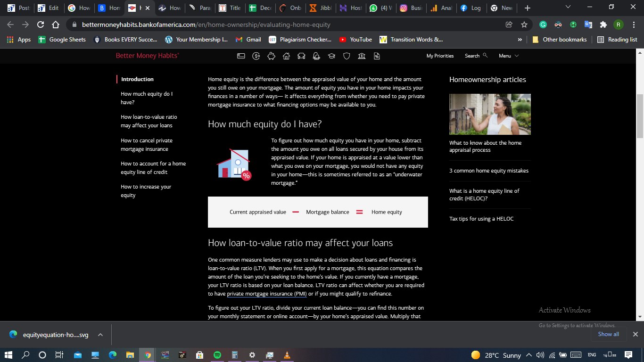Open options arrow for downloaded svg file

pyautogui.click(x=100, y=335)
